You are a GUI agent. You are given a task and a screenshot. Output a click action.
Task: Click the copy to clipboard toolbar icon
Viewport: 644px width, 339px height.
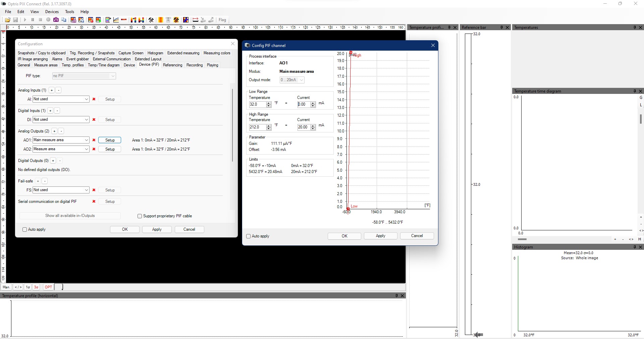pos(64,20)
